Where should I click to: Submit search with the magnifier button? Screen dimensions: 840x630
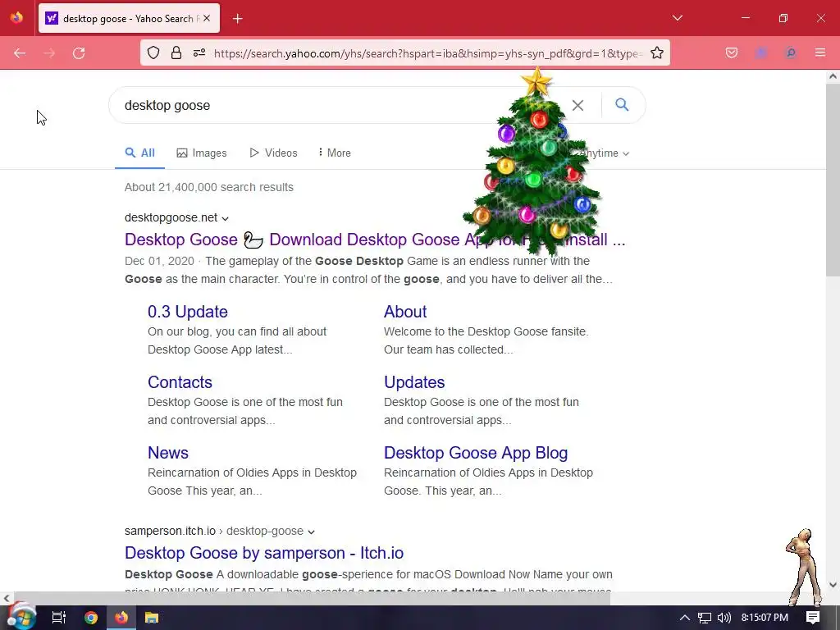(x=622, y=104)
